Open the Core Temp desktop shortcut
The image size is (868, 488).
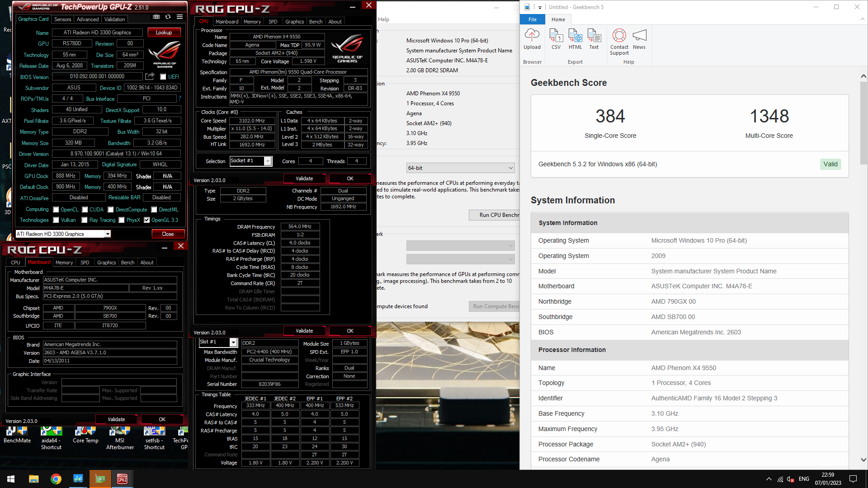coord(85,436)
